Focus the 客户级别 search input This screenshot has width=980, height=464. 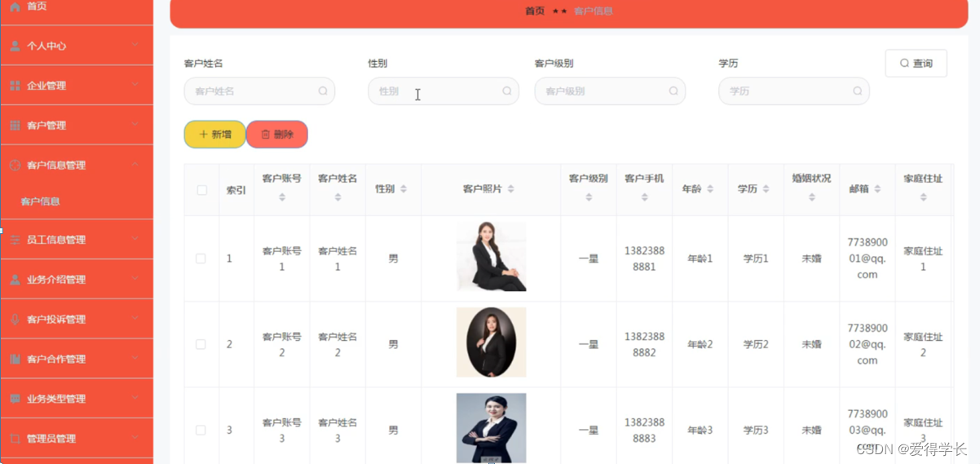[x=610, y=91]
